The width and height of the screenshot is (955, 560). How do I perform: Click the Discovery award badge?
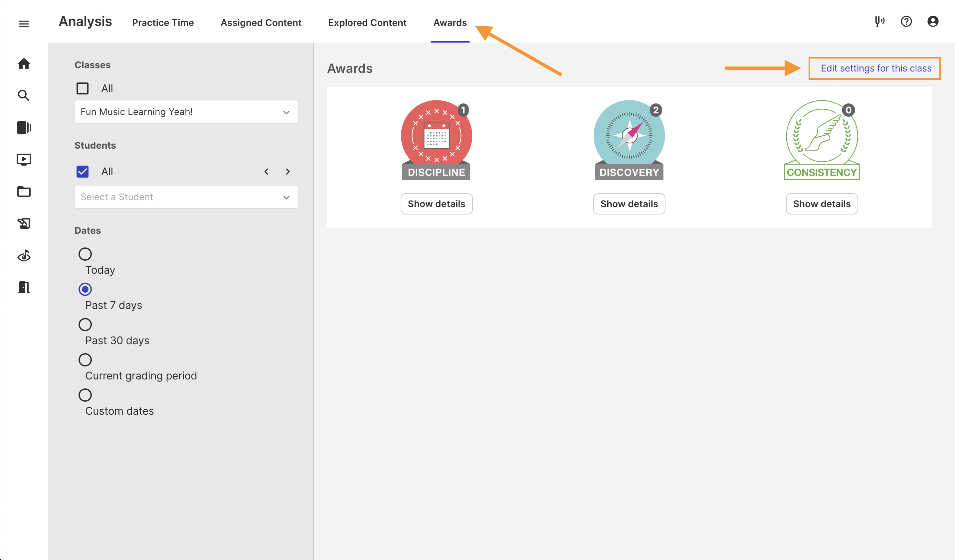[629, 140]
